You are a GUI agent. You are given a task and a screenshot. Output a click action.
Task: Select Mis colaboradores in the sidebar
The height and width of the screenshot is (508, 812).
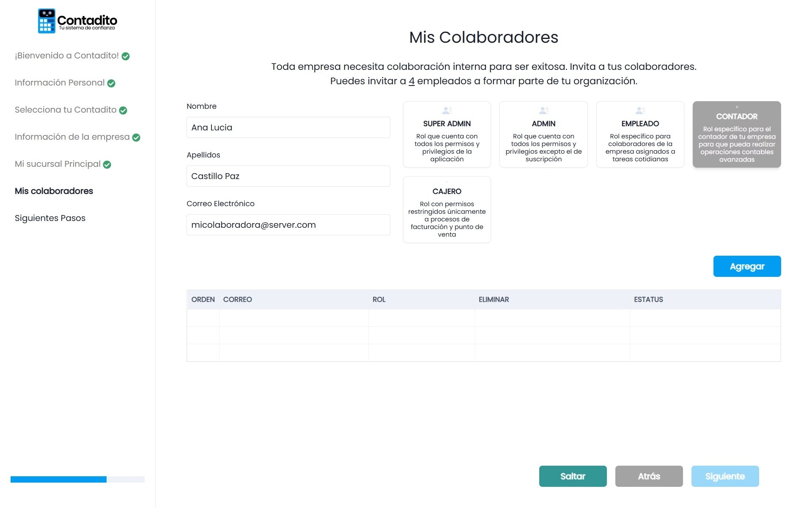click(x=54, y=191)
